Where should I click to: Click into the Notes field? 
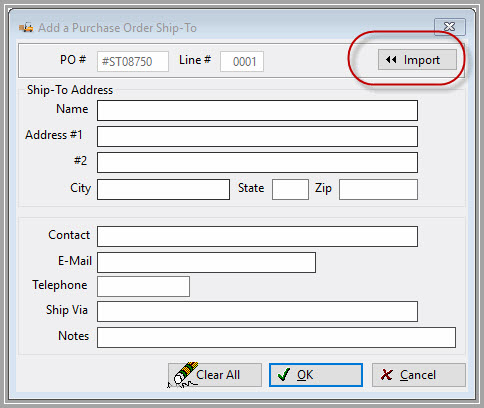(276, 337)
